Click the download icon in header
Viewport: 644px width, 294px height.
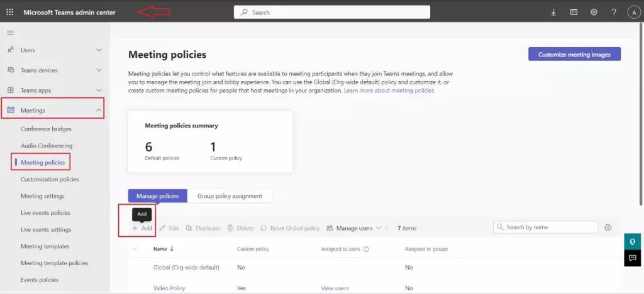point(553,12)
